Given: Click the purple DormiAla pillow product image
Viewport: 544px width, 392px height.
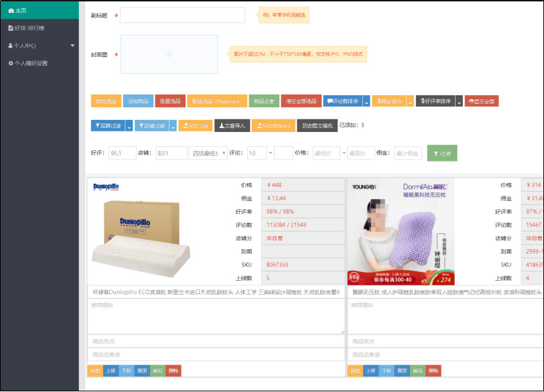Looking at the screenshot, I should (401, 231).
